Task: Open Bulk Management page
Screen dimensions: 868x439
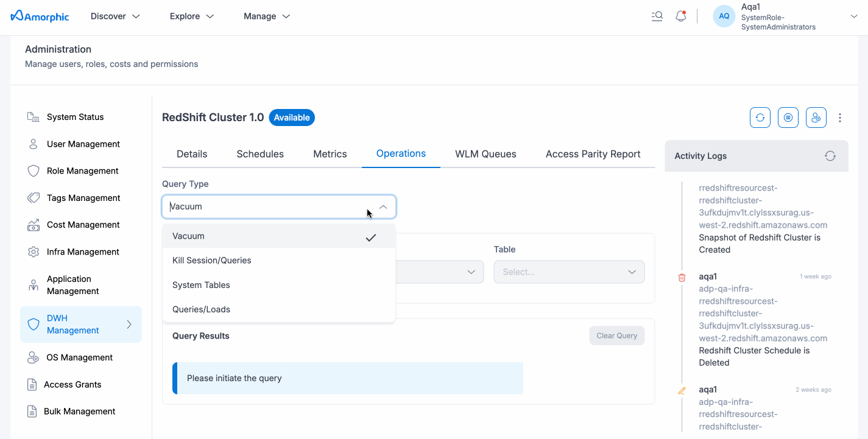Action: pyautogui.click(x=81, y=411)
